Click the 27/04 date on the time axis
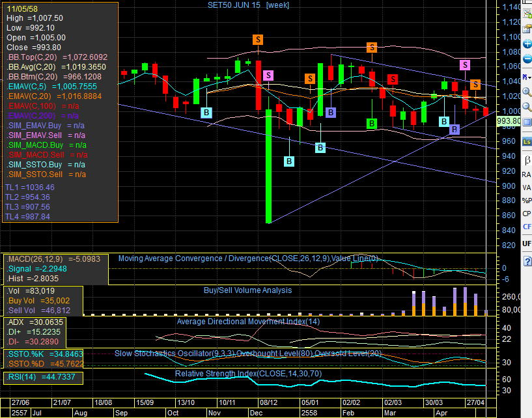The height and width of the screenshot is (418, 532). tap(475, 403)
